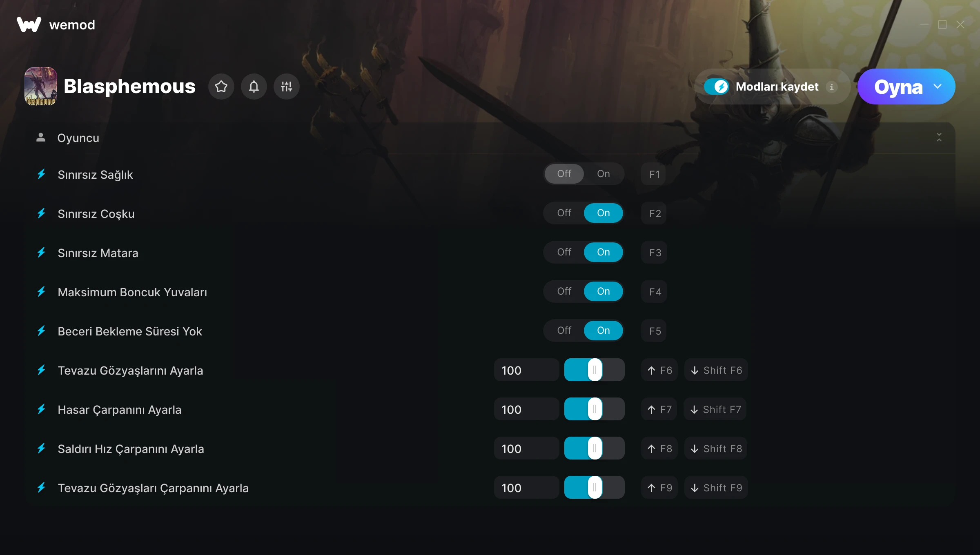The image size is (980, 555).
Task: Switch Sınırsız Matara to Off
Action: click(x=564, y=252)
